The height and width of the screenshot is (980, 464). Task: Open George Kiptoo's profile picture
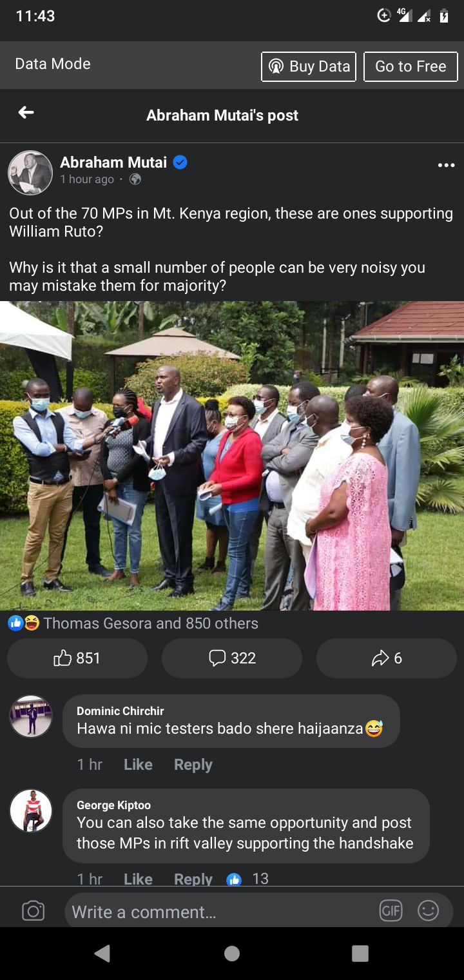point(30,810)
